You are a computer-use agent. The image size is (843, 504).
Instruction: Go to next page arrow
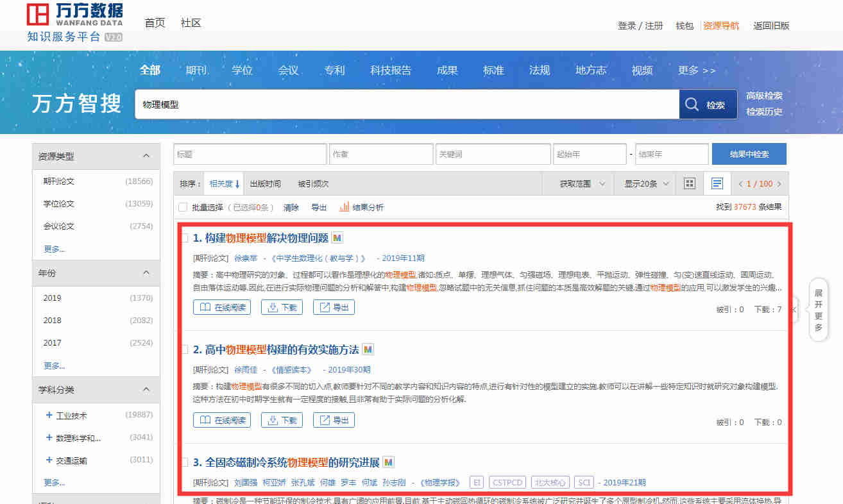coord(779,184)
